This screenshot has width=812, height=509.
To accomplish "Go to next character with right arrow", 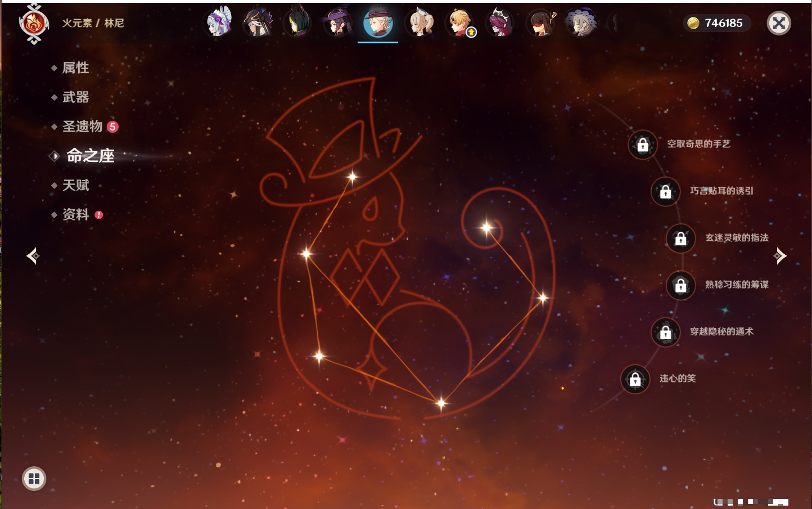I will (x=780, y=256).
